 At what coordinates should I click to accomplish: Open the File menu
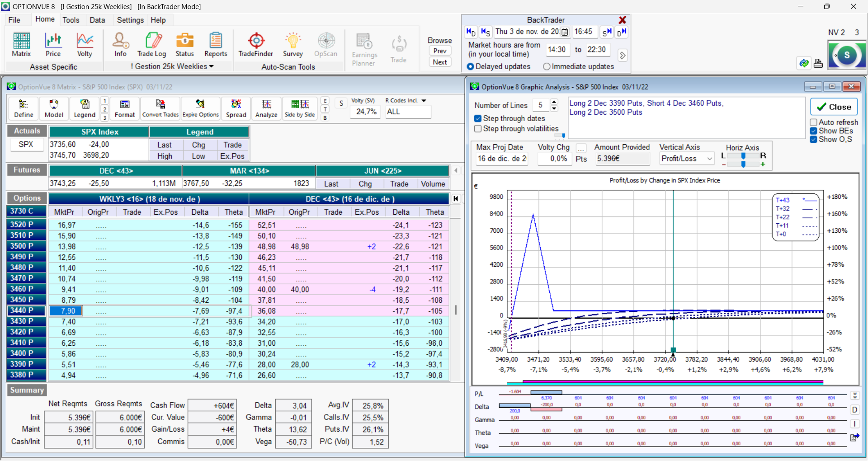(x=14, y=20)
